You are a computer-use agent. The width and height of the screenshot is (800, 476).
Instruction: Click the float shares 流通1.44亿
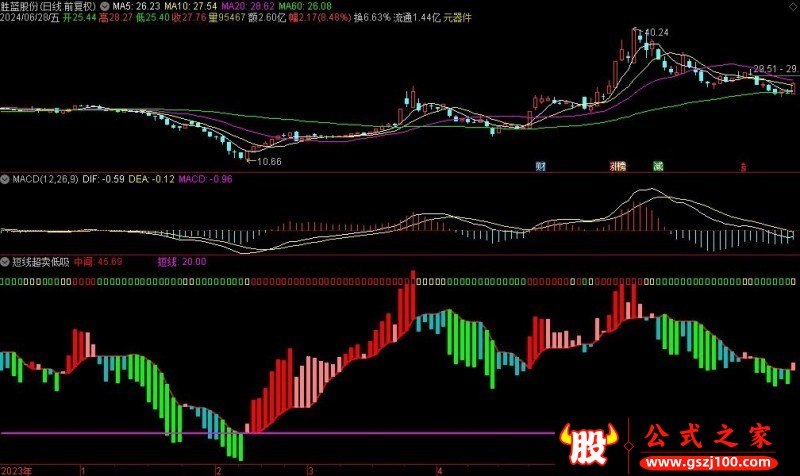click(417, 17)
